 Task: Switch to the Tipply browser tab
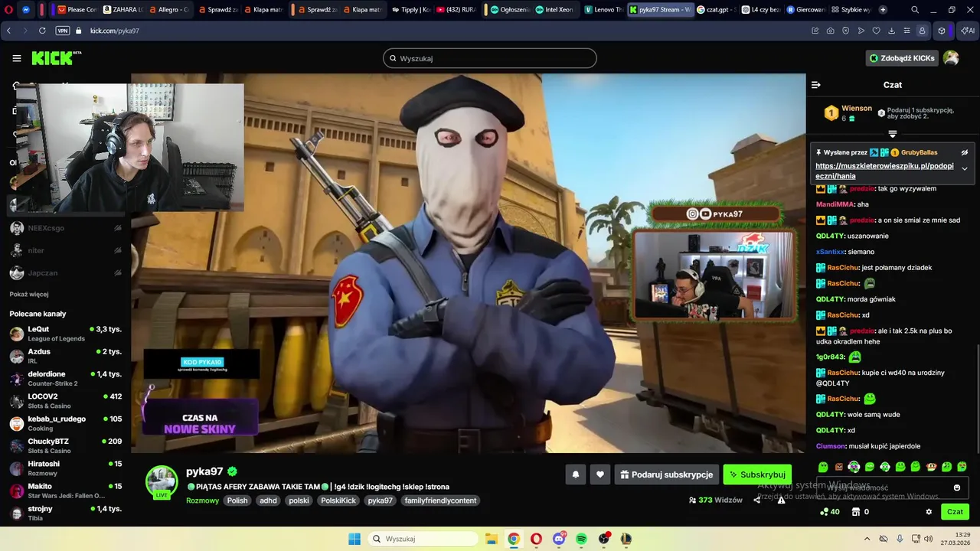[x=412, y=10]
